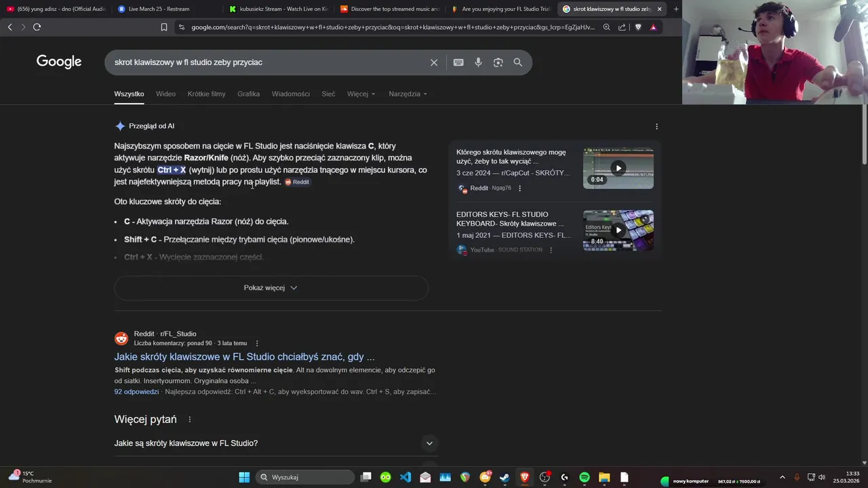Open Visual Studio Code from the taskbar

click(x=406, y=477)
